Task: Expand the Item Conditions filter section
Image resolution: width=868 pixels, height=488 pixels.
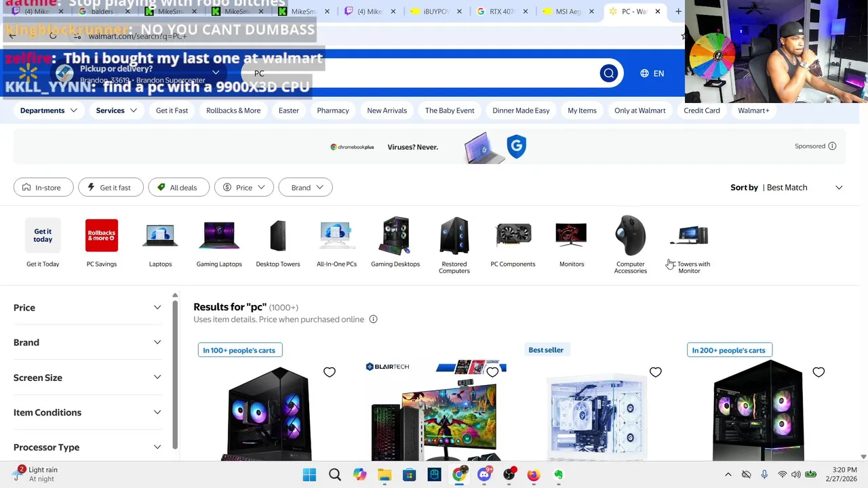Action: [87, 412]
